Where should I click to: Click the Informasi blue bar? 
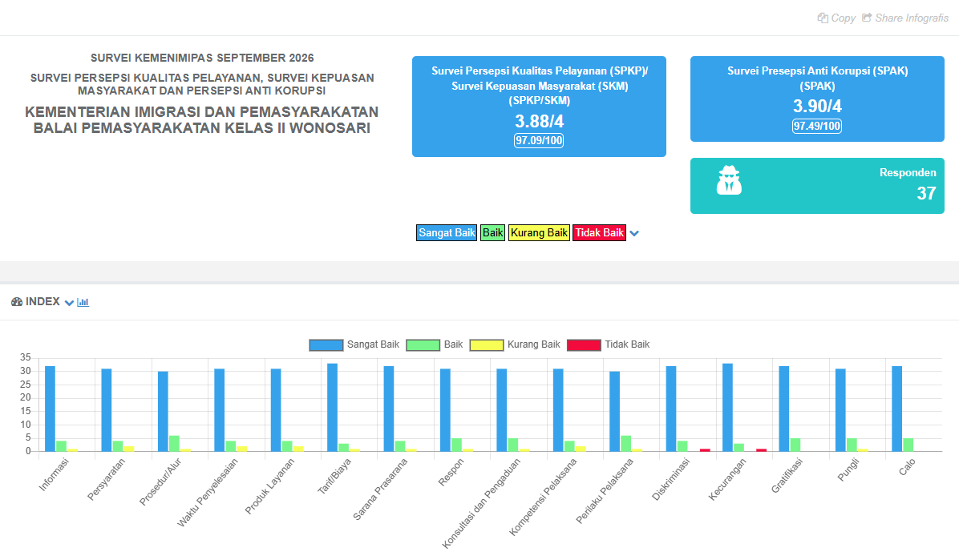coord(51,409)
